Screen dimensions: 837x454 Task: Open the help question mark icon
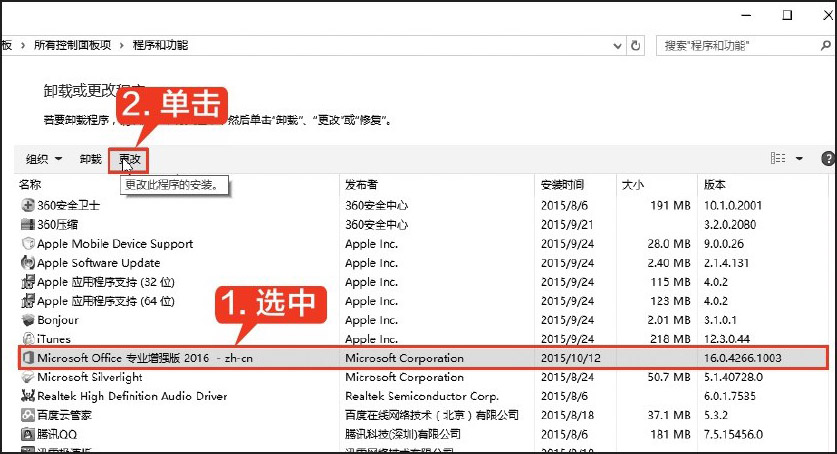[x=828, y=158]
